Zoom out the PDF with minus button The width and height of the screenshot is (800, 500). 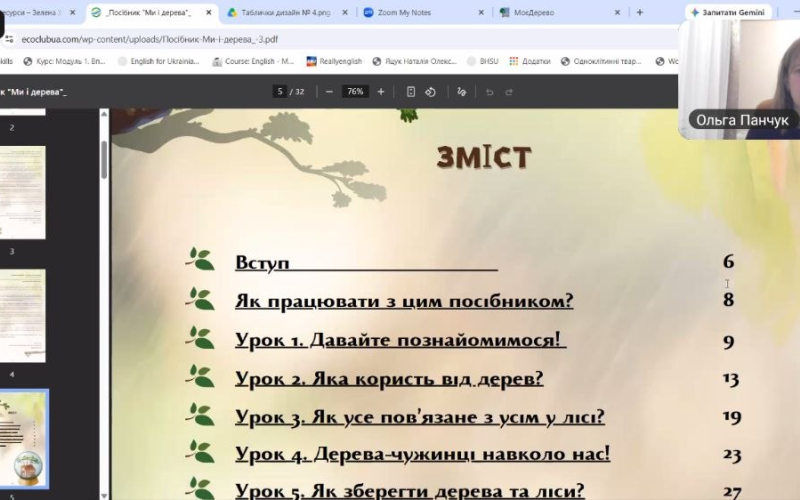click(x=329, y=92)
